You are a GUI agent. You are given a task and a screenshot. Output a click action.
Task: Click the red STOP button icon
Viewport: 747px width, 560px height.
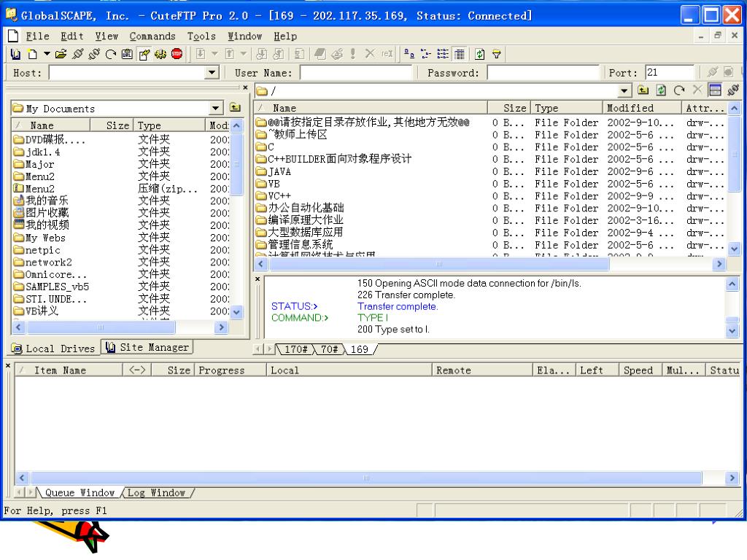(x=177, y=54)
